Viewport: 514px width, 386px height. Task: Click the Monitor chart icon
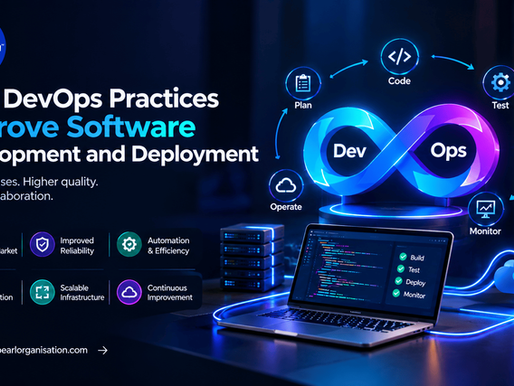(x=485, y=209)
